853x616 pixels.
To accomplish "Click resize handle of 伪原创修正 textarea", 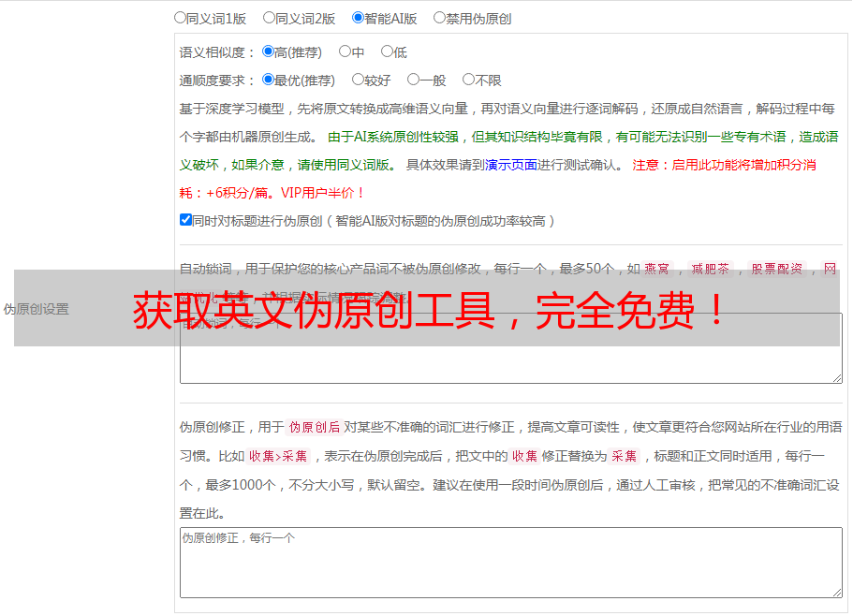I will click(x=837, y=593).
